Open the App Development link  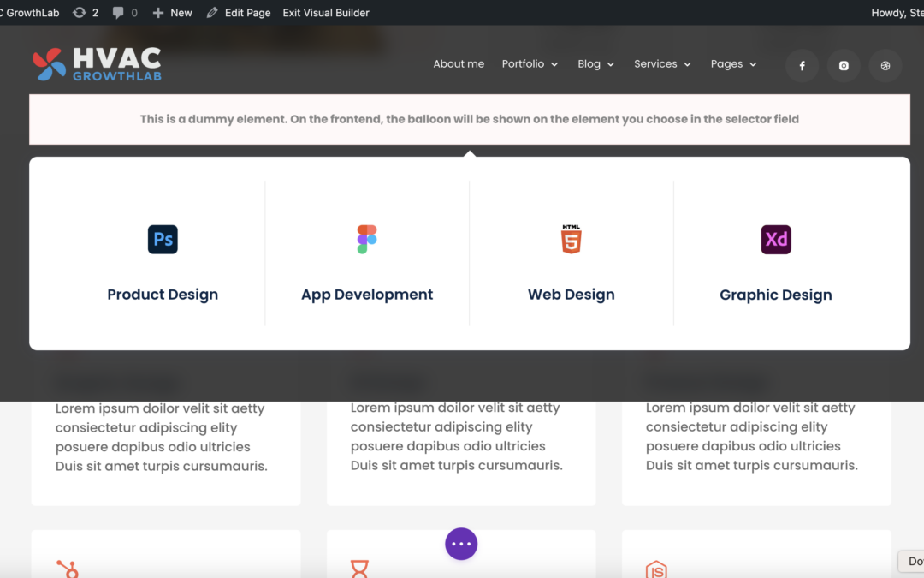(x=367, y=295)
